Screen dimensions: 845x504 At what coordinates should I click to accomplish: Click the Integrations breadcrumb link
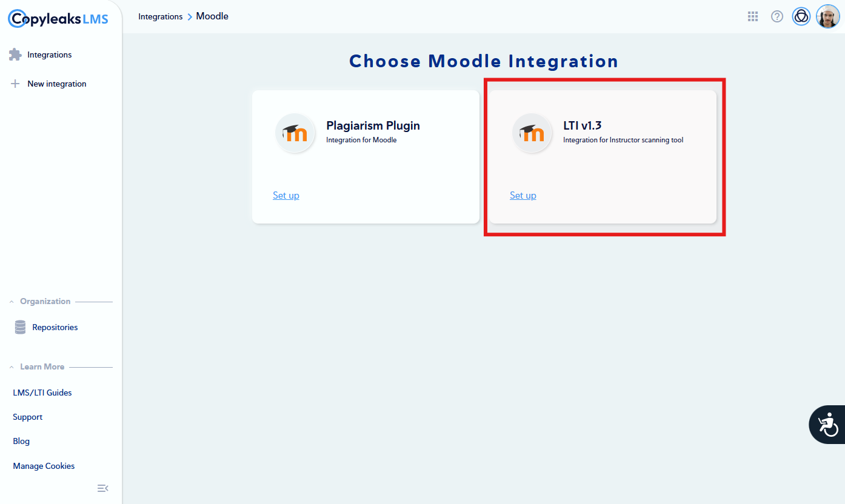coord(161,16)
